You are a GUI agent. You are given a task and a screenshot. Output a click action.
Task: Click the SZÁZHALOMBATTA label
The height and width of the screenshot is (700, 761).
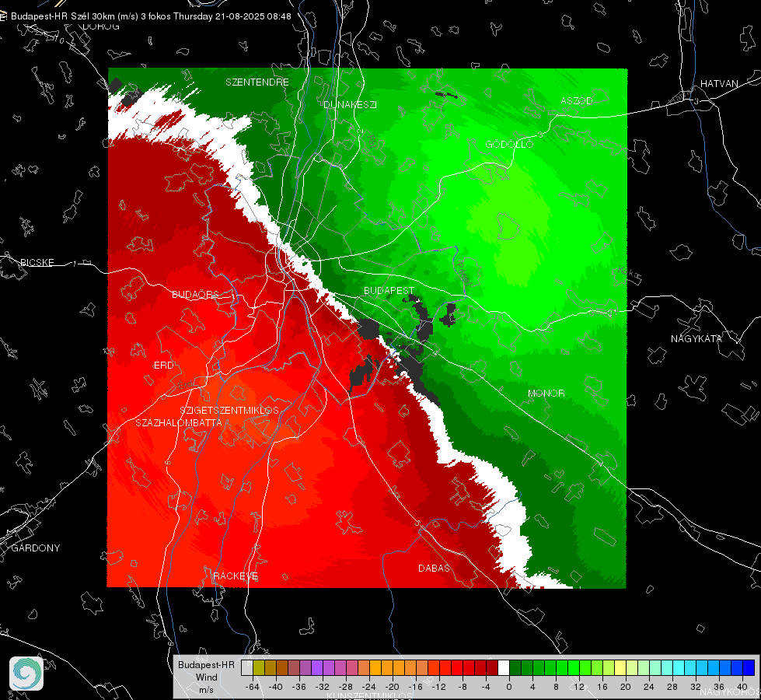[179, 422]
